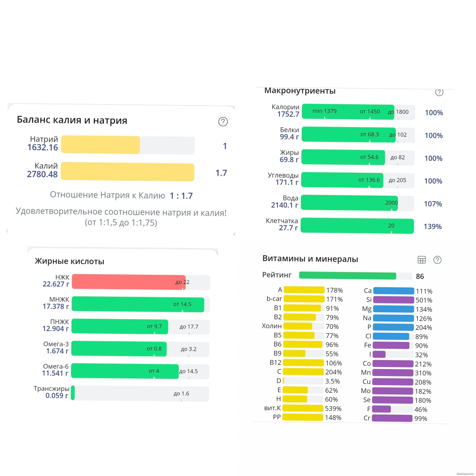The width and height of the screenshot is (476, 476).
Task: Click the sodium to potassium ratio 1 : 1.7
Action: click(181, 196)
